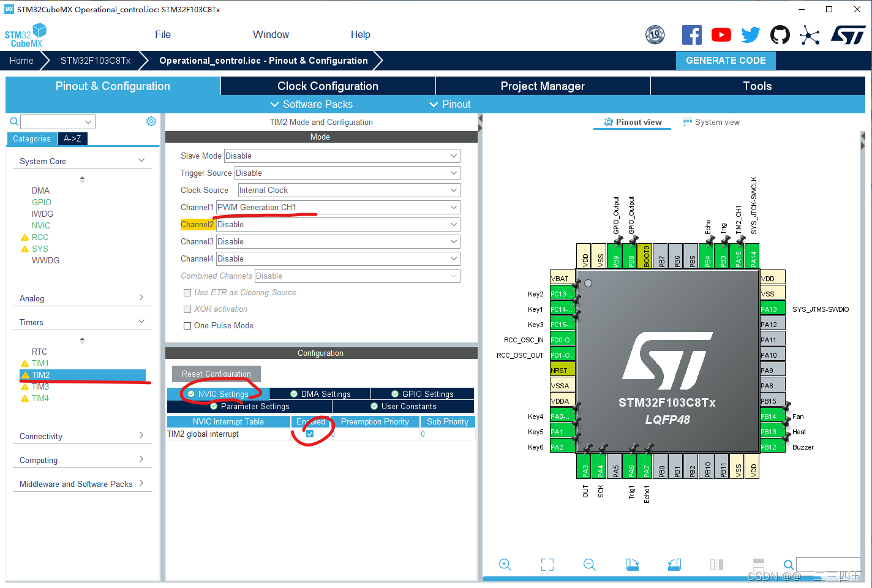Fit the chip to the view
872x588 pixels.
click(547, 565)
